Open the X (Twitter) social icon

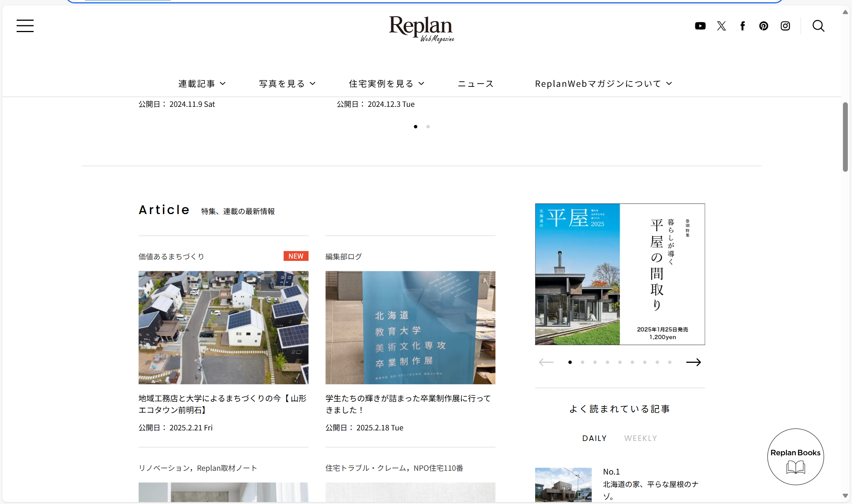(721, 26)
